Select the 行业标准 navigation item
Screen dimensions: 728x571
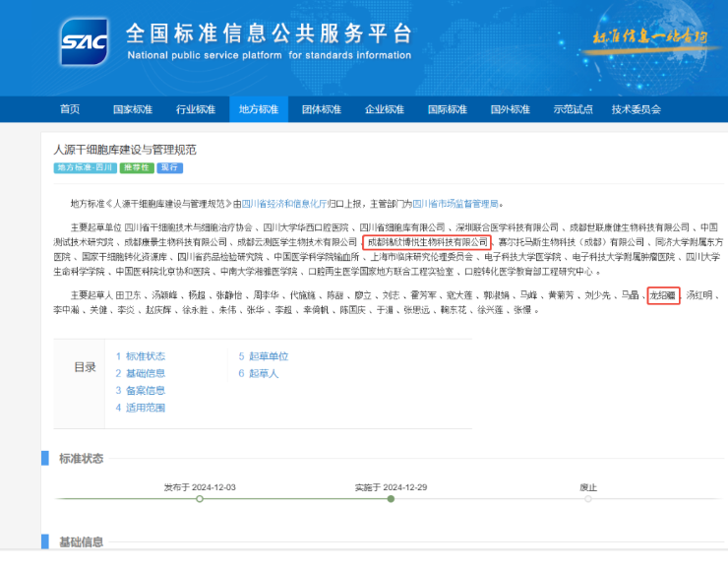pos(195,109)
